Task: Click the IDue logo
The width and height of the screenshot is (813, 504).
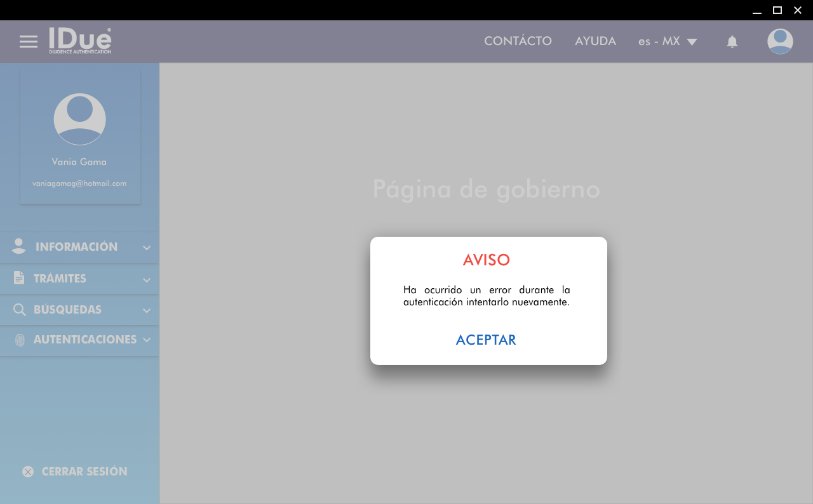Action: click(81, 41)
